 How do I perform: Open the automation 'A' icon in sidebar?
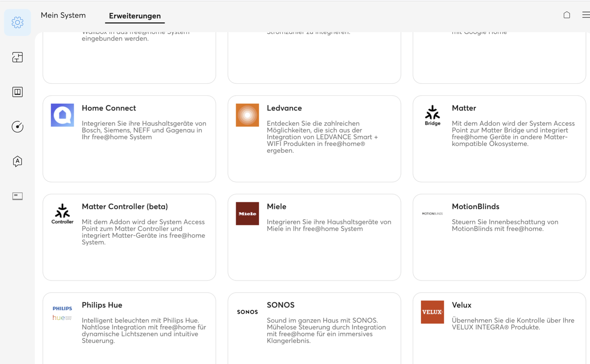click(x=18, y=161)
